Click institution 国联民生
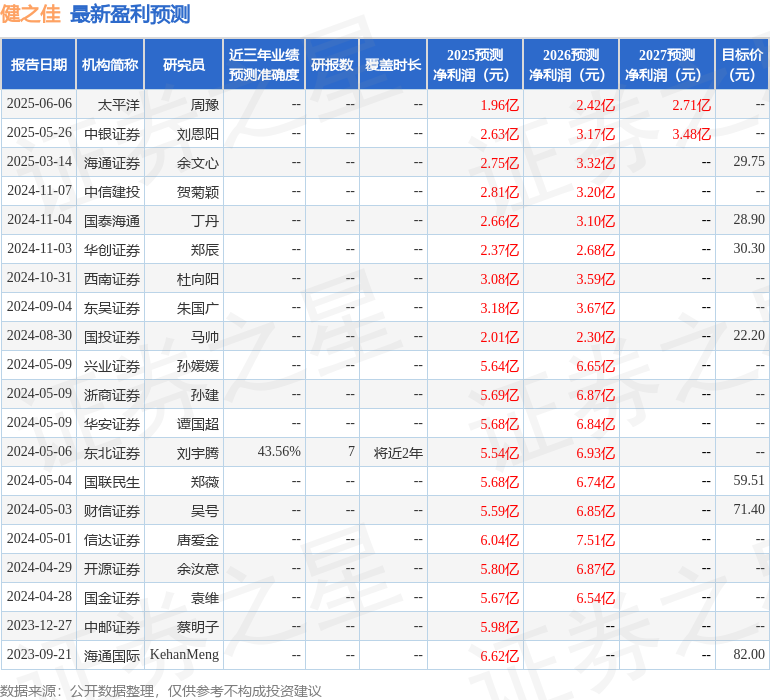This screenshot has width=770, height=700. (112, 481)
